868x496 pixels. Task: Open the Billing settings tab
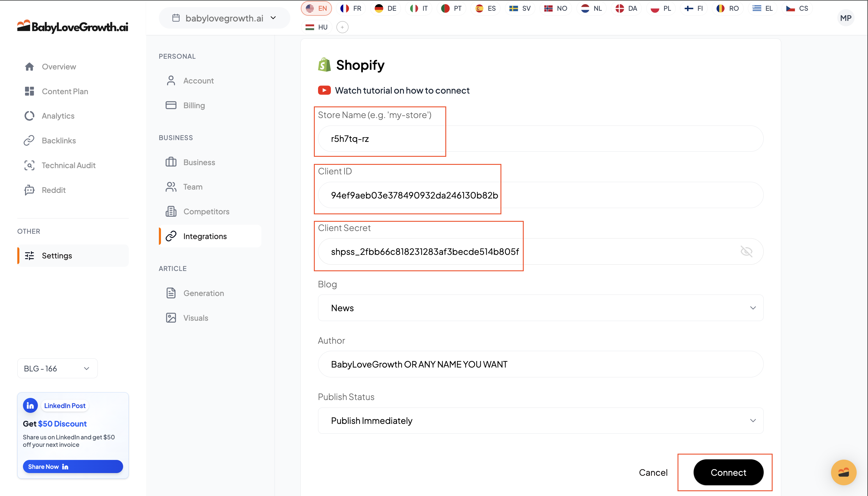click(194, 105)
